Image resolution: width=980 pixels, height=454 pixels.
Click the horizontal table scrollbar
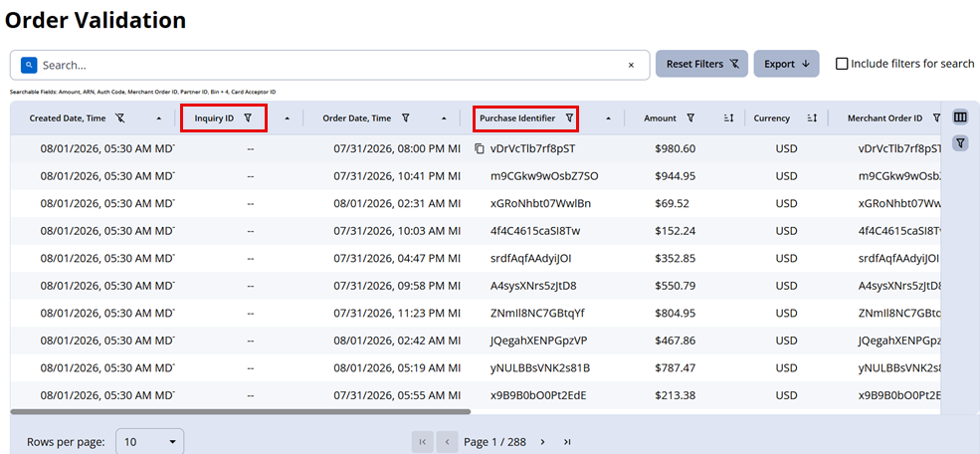click(x=241, y=412)
